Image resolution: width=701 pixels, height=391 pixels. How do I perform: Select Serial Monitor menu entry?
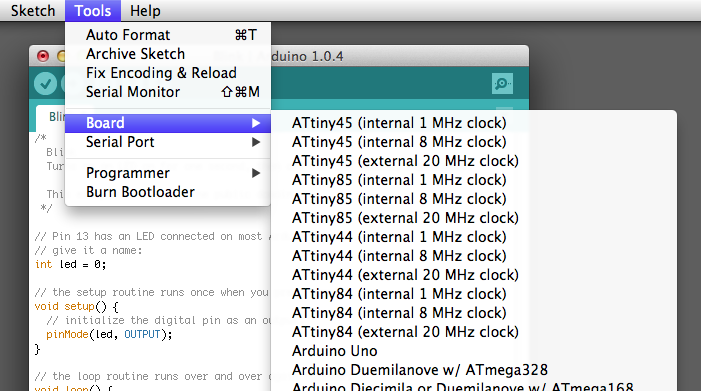click(x=168, y=92)
